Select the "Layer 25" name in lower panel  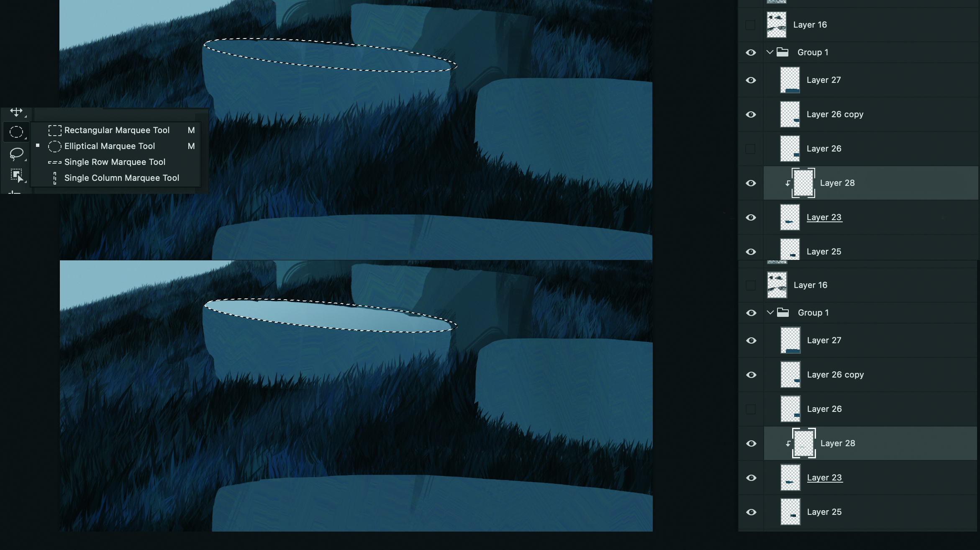824,512
